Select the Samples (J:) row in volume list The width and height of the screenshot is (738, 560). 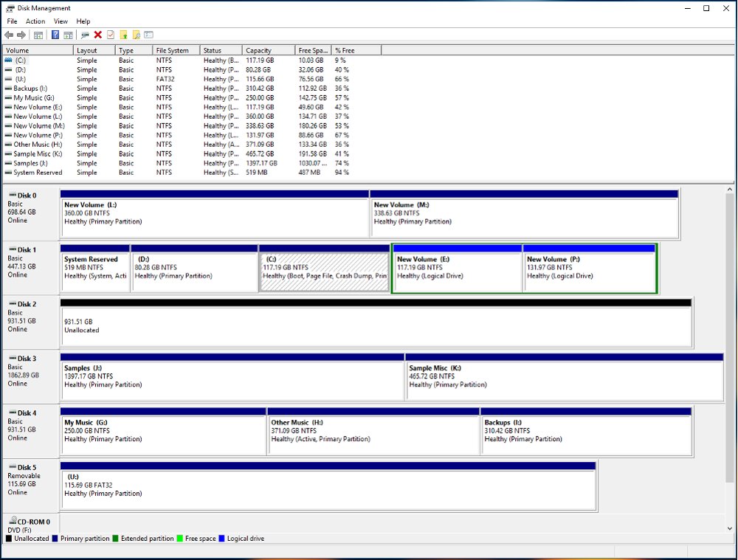coord(192,163)
